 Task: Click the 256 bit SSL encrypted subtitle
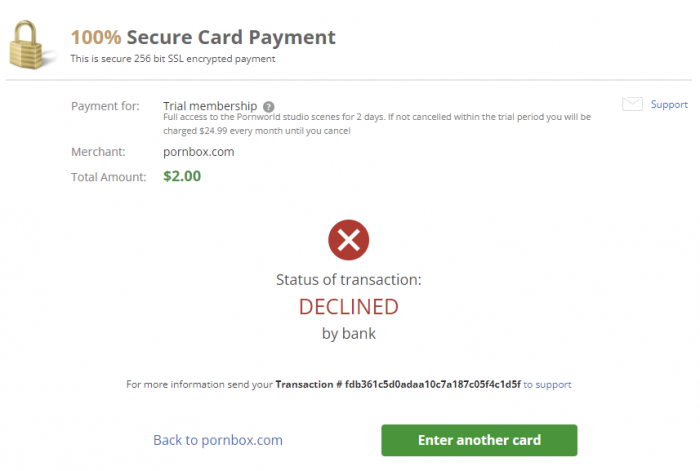point(172,59)
